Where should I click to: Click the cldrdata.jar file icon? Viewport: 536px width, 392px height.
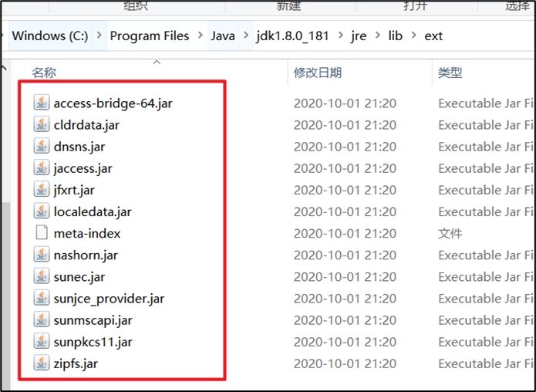point(42,124)
